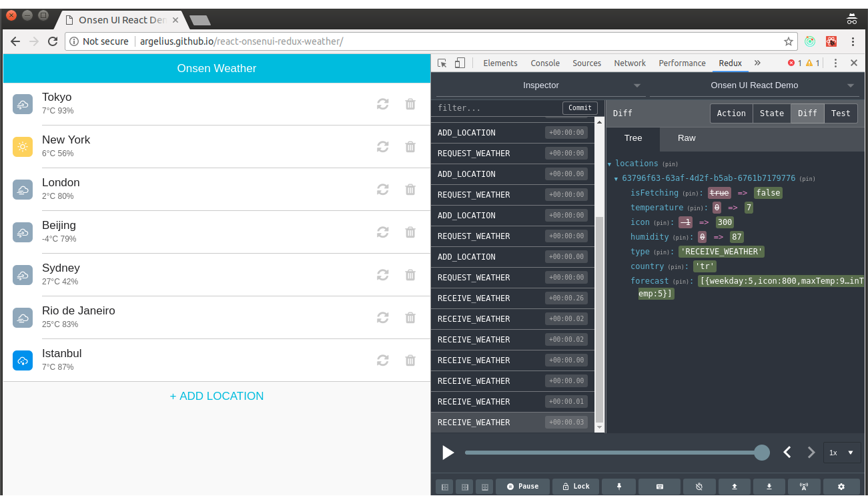Reload the browser page

pos(53,41)
